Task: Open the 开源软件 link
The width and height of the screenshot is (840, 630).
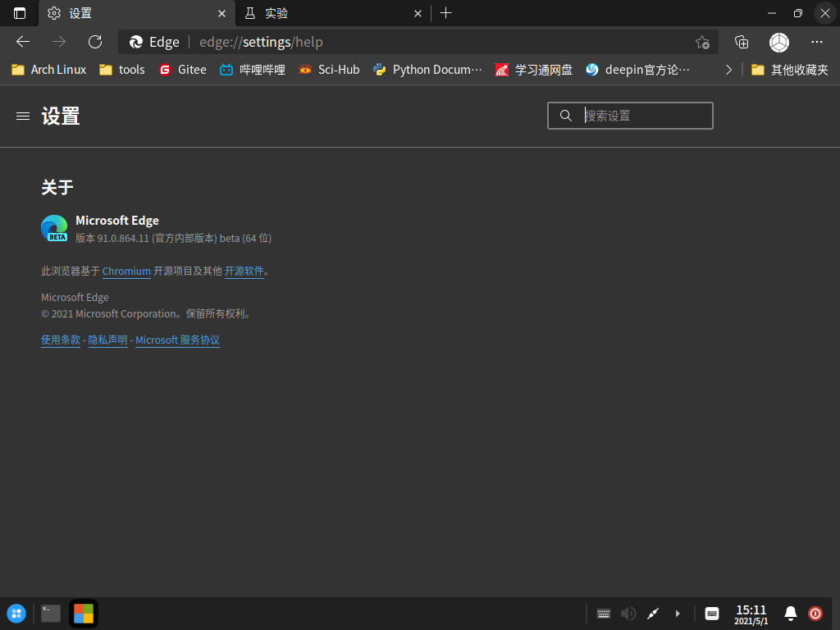Action: 244,271
